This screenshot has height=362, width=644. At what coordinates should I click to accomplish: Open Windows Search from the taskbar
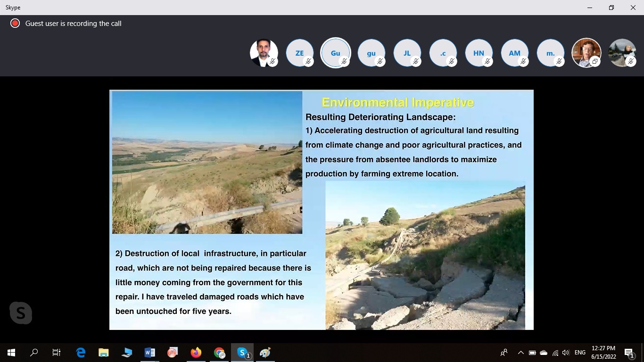coord(33,352)
